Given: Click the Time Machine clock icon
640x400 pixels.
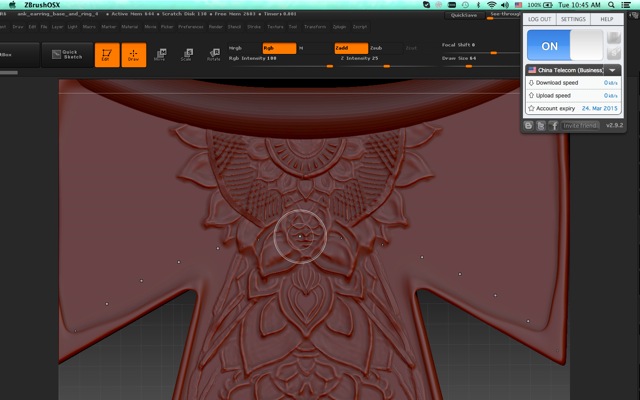Looking at the screenshot, I should pos(465,5).
